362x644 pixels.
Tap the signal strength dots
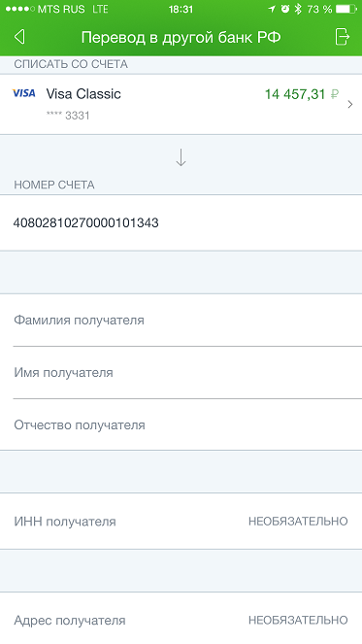tap(20, 9)
